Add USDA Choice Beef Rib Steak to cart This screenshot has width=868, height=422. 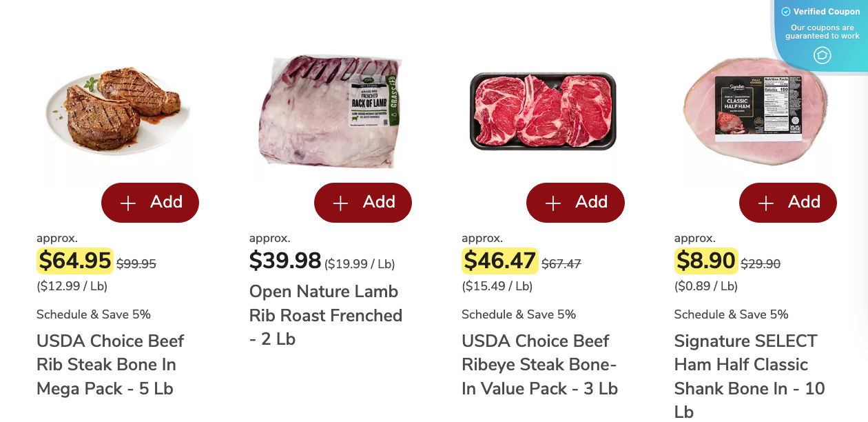[150, 202]
